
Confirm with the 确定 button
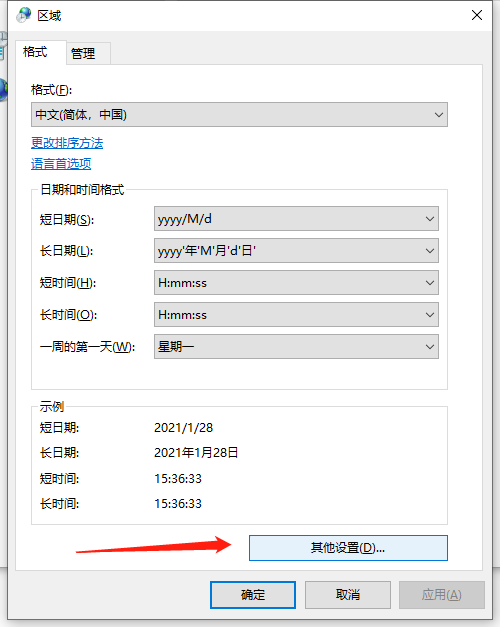click(253, 595)
